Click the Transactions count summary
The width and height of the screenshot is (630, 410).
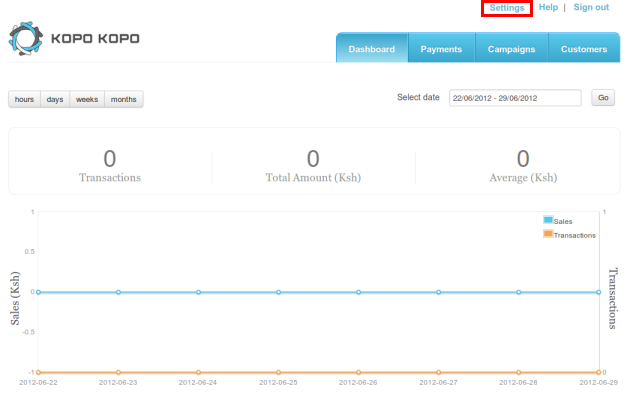tap(110, 158)
